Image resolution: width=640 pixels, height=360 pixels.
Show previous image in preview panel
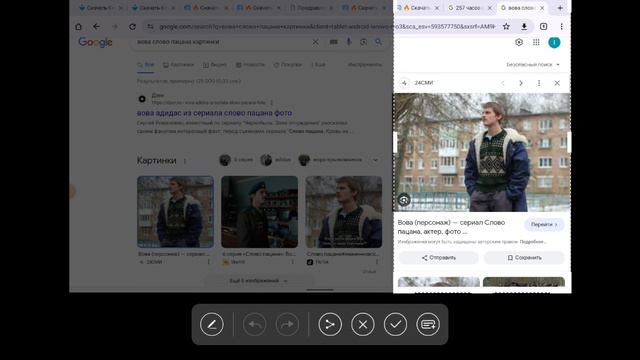tap(503, 83)
